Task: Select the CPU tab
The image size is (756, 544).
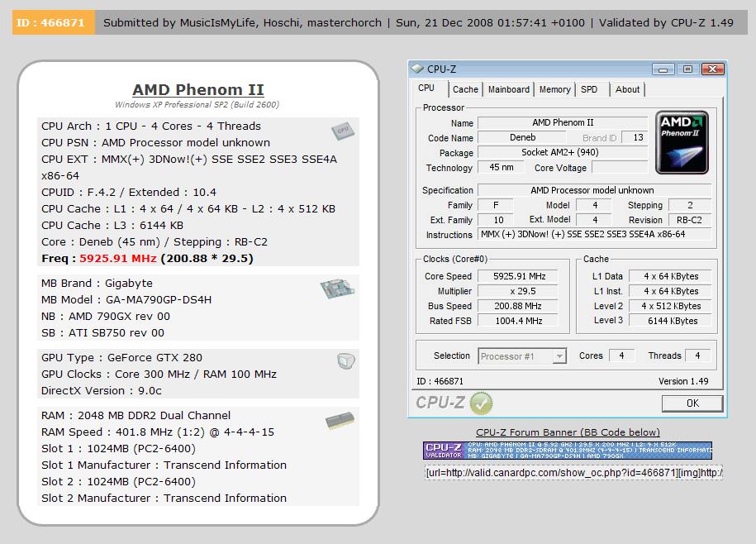Action: (426, 88)
